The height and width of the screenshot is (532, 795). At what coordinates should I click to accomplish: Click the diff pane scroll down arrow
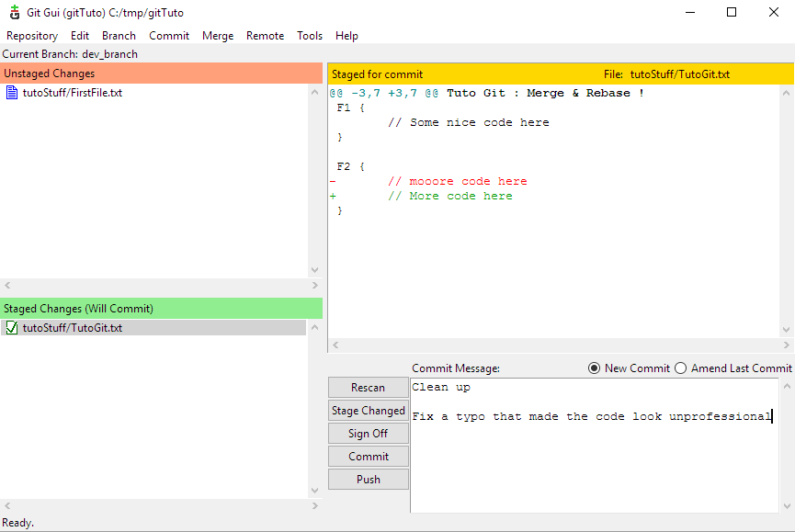coord(787,330)
